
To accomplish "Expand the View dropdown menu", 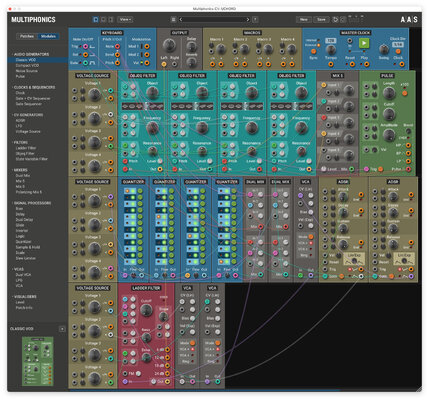I will pos(125,20).
